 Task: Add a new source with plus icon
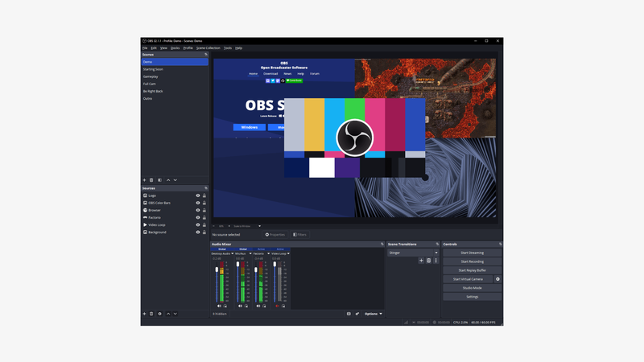tap(144, 314)
